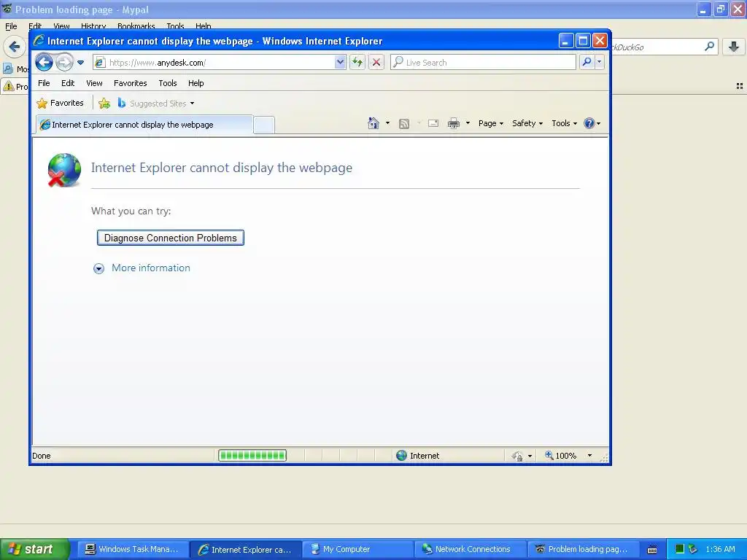The image size is (747, 560).
Task: Open the Safety command bar menu
Action: pos(527,123)
